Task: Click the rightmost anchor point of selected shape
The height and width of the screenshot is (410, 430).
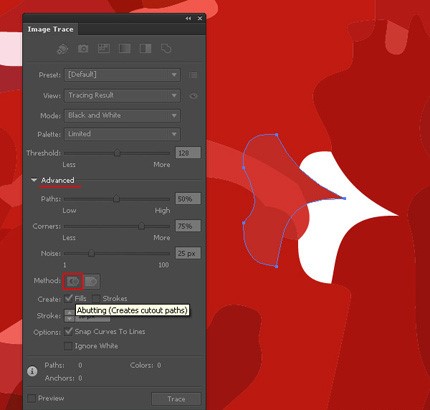Action: click(345, 198)
